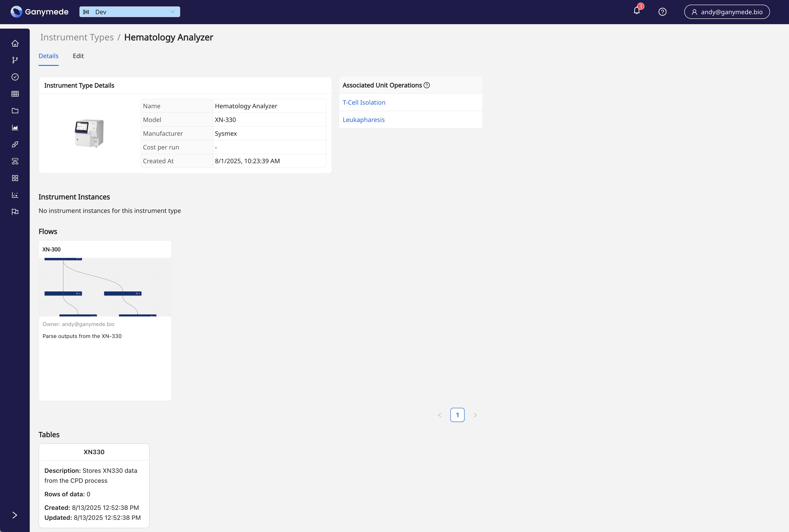Open the check-circle icon in sidebar
The width and height of the screenshot is (789, 532).
click(x=15, y=77)
